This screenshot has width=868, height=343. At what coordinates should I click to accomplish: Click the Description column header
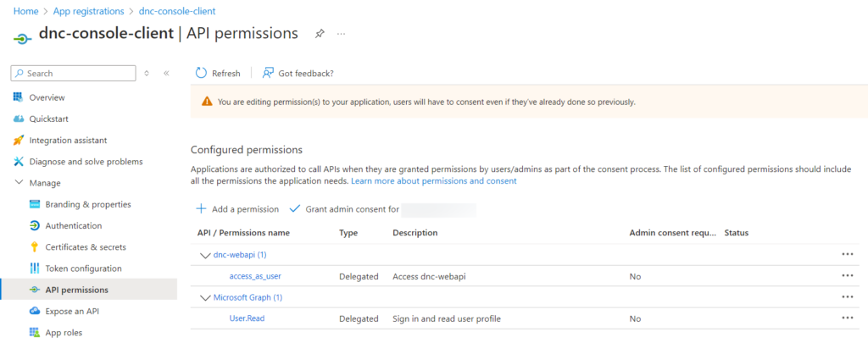(415, 233)
